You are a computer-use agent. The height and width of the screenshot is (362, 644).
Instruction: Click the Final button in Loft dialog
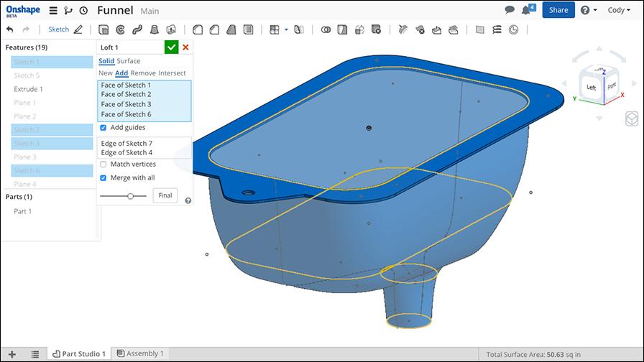[165, 195]
